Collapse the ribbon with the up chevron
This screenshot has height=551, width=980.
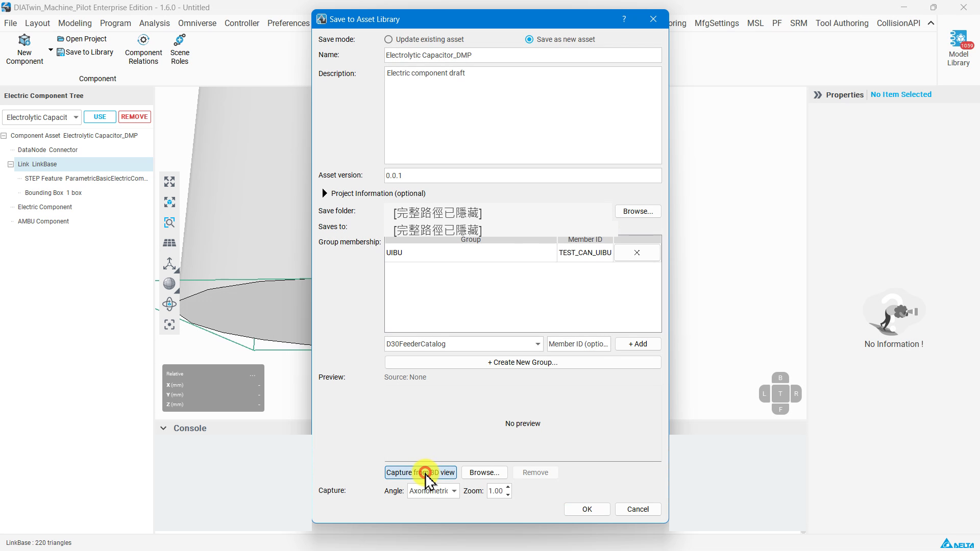click(x=931, y=23)
